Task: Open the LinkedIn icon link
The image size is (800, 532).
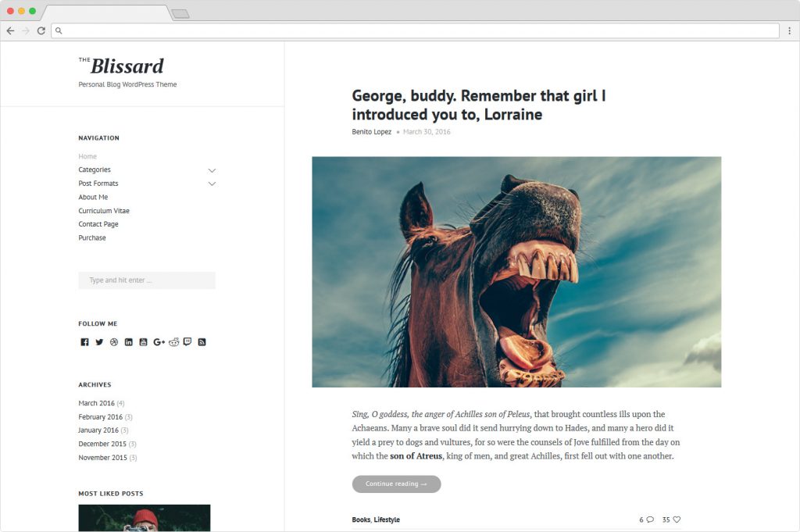Action: (x=129, y=342)
